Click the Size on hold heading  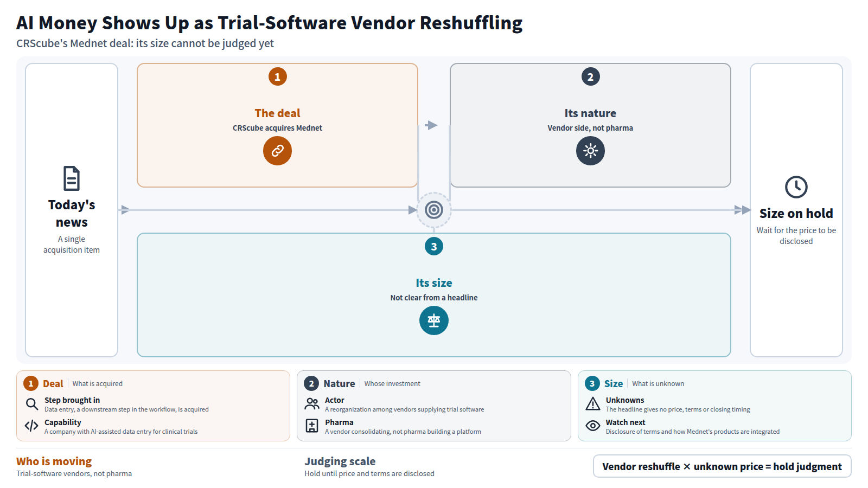tap(796, 214)
